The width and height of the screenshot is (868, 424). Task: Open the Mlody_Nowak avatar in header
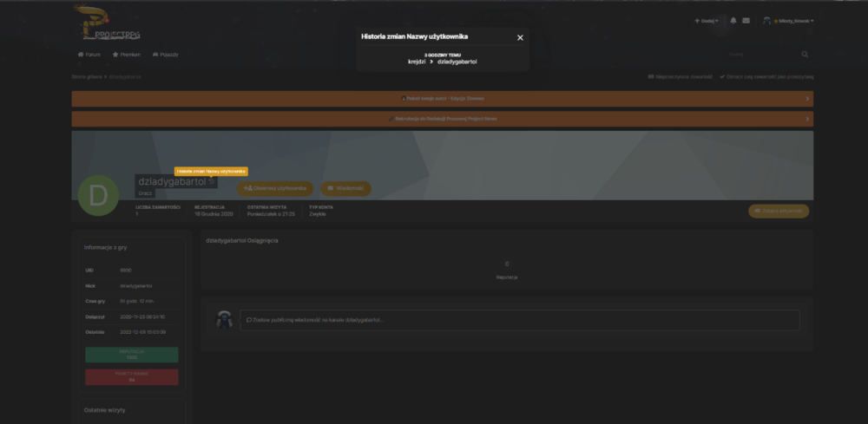(x=766, y=21)
